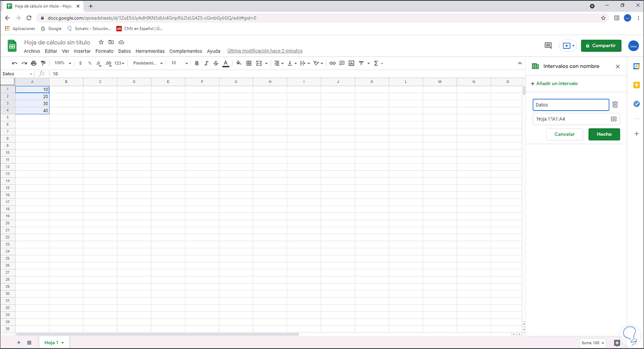This screenshot has width=644, height=349.
Task: Open the Suma summary dropdown
Action: [592, 343]
